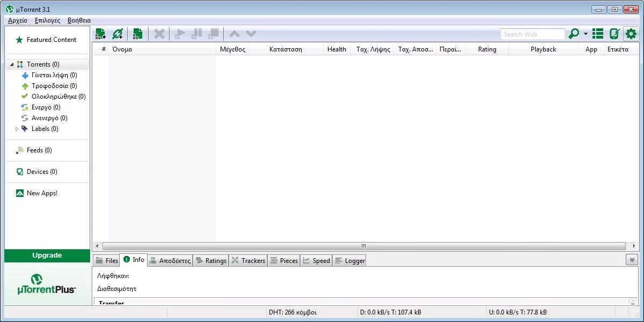Open the search provider dropdown arrow
The height and width of the screenshot is (322, 644).
pos(586,34)
